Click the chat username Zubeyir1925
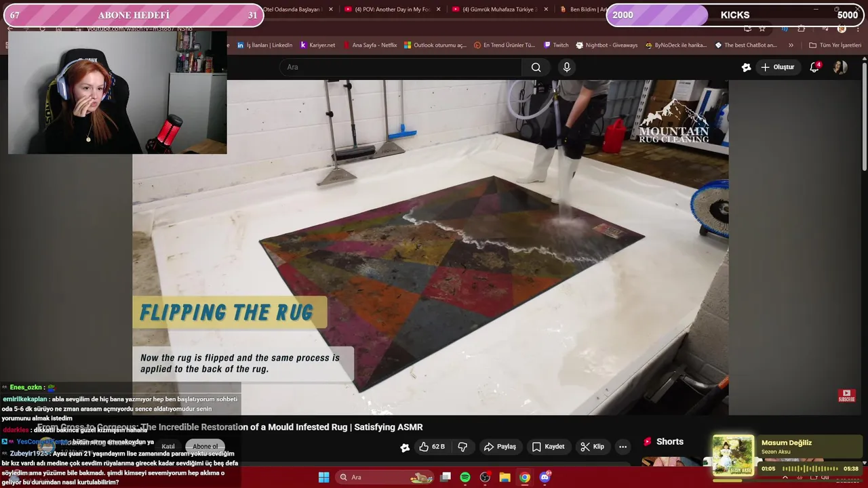The height and width of the screenshot is (488, 868). pyautogui.click(x=28, y=453)
